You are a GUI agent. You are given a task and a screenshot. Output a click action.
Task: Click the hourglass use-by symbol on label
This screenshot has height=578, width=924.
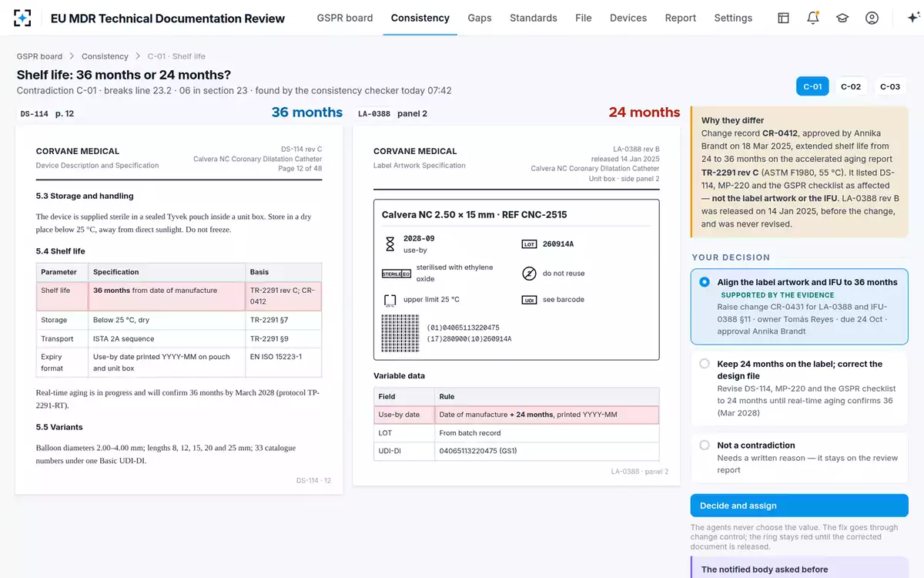[x=390, y=244]
